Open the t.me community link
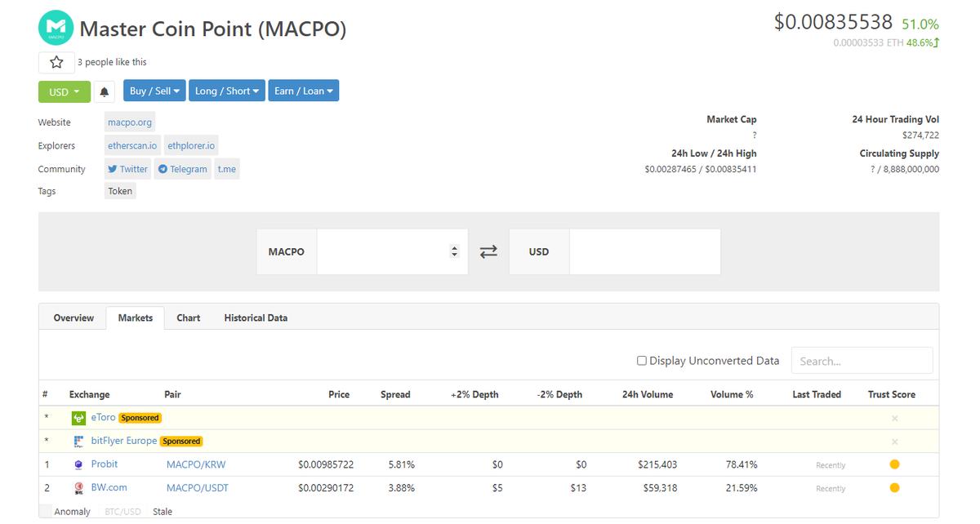This screenshot has height=524, width=980. click(227, 169)
